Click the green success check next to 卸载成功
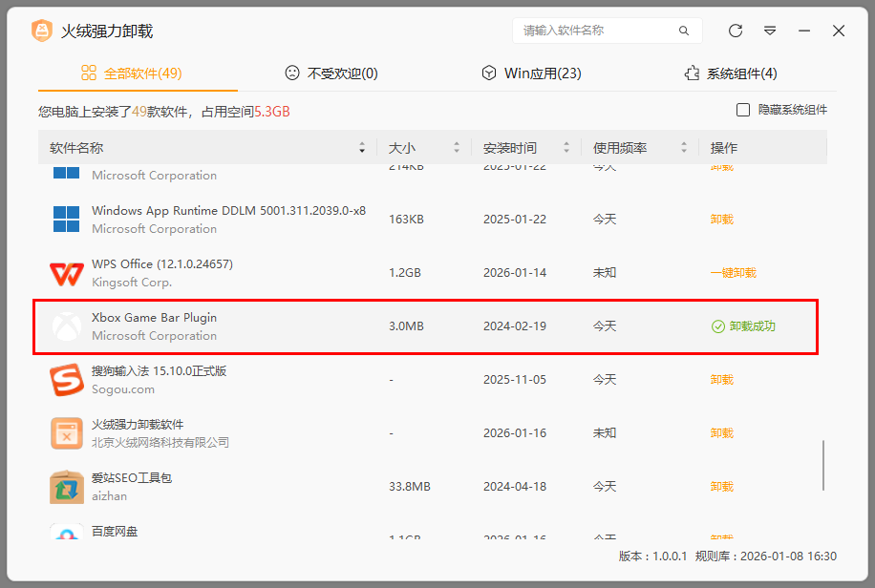Viewport: 875px width, 588px height. click(717, 325)
